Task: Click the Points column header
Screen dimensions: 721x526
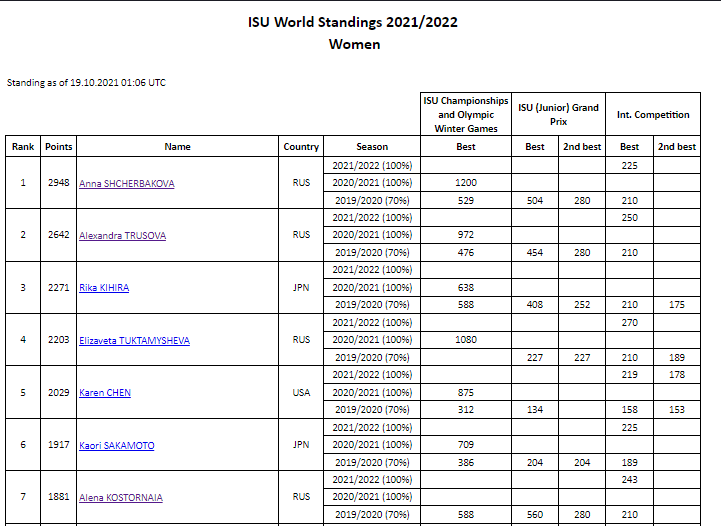Action: coord(59,147)
